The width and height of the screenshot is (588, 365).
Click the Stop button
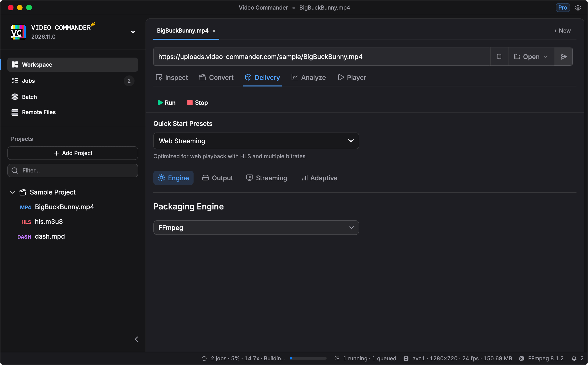(197, 103)
